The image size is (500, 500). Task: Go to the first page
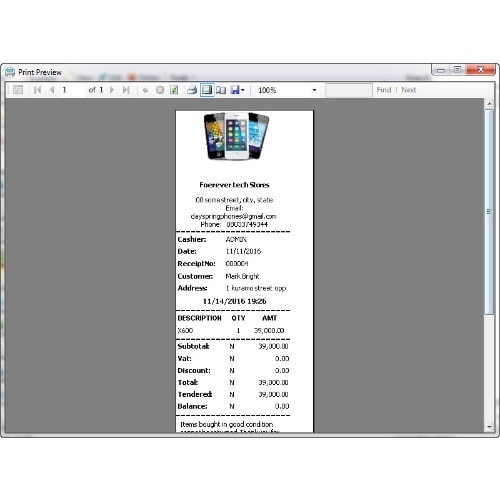click(x=37, y=90)
